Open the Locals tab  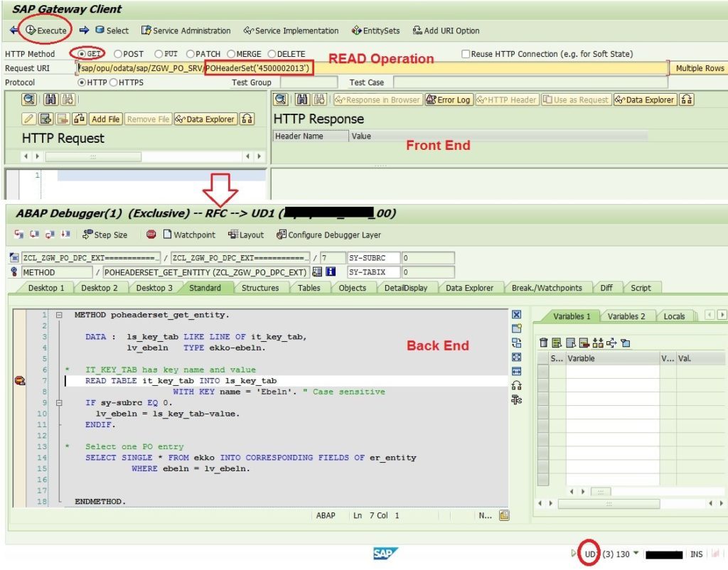(x=674, y=316)
